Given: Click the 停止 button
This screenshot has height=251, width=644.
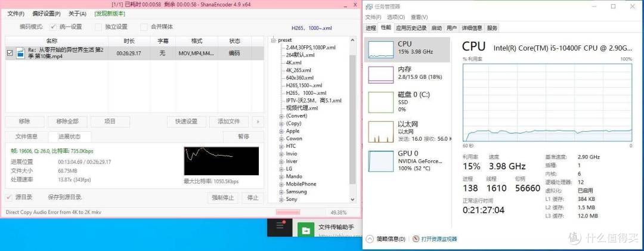Looking at the screenshot, I should pos(253,197).
